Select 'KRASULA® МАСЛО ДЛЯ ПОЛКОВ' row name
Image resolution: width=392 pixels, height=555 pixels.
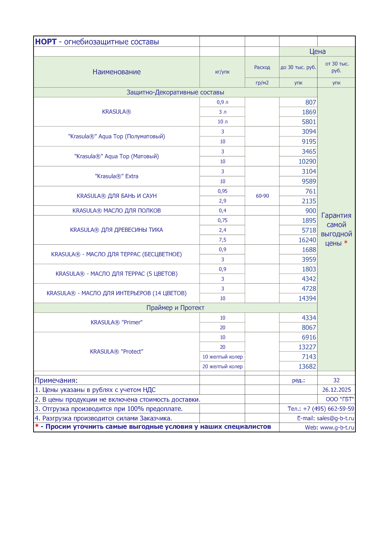coord(117,210)
